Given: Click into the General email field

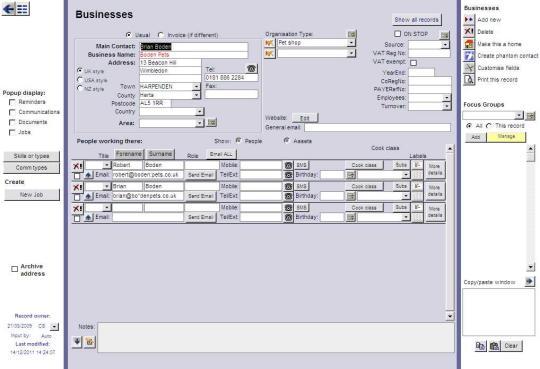Looking at the screenshot, I should (x=377, y=128).
